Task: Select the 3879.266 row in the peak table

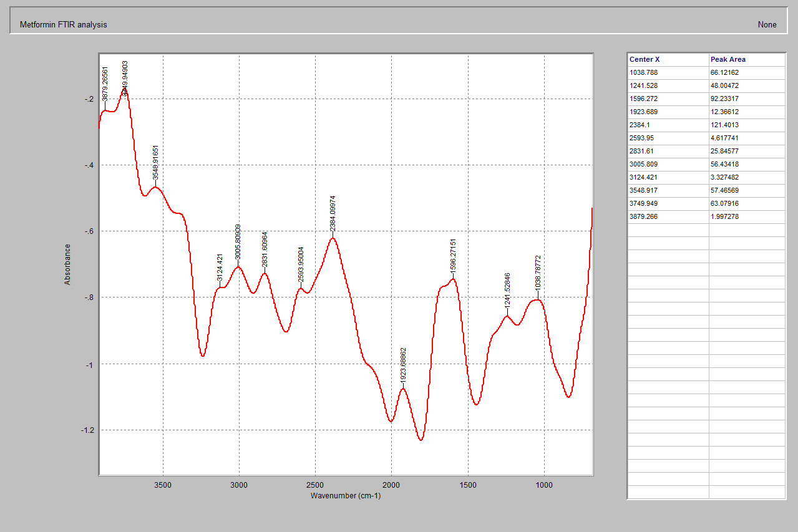Action: pos(668,216)
